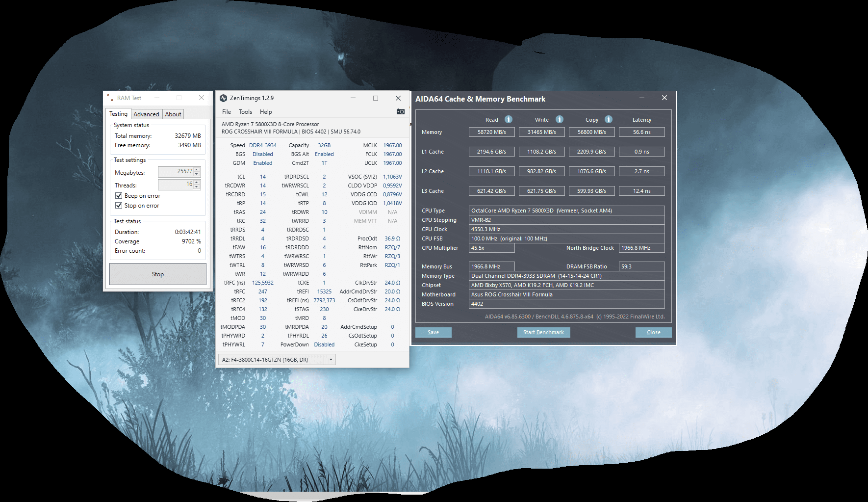Maximize the ZenTimings window

[376, 98]
